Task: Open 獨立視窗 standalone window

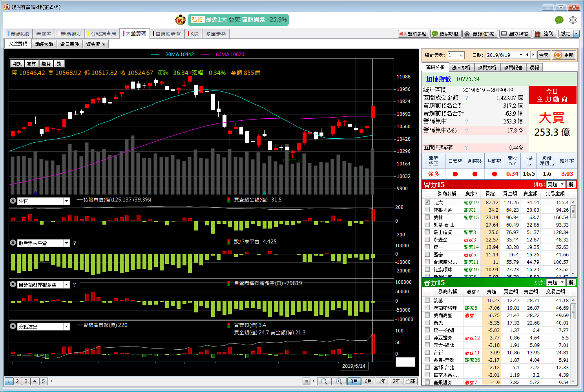Action: (x=515, y=34)
